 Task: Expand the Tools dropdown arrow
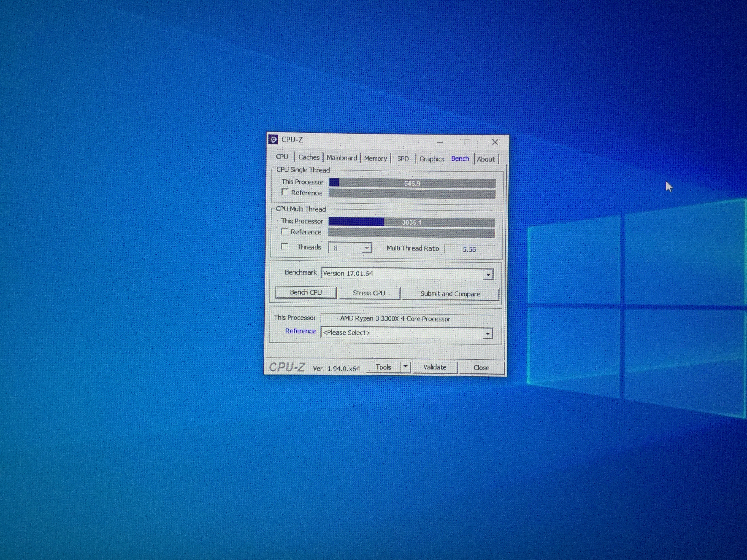[405, 366]
